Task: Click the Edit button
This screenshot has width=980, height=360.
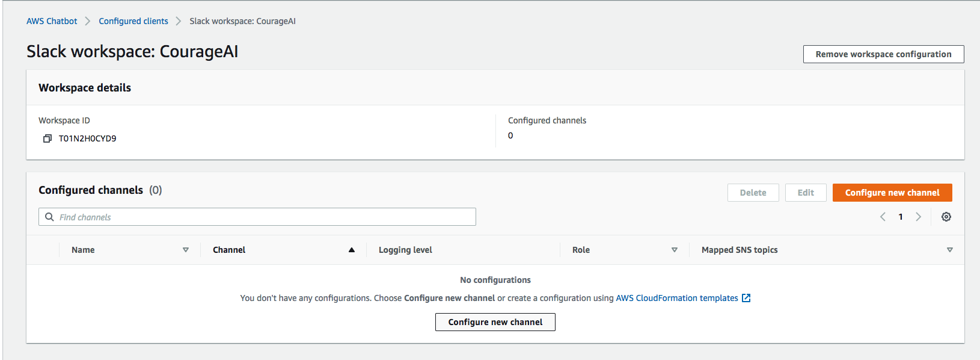Action: (x=806, y=193)
